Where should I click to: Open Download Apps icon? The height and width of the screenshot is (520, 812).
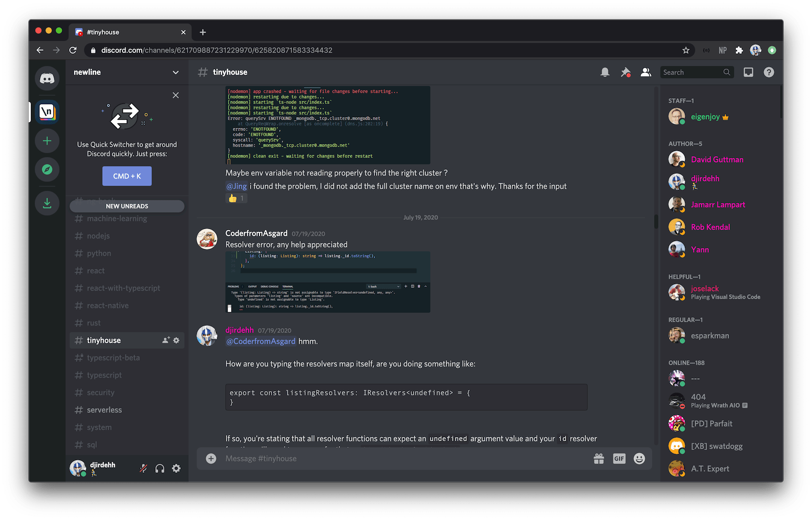[47, 203]
